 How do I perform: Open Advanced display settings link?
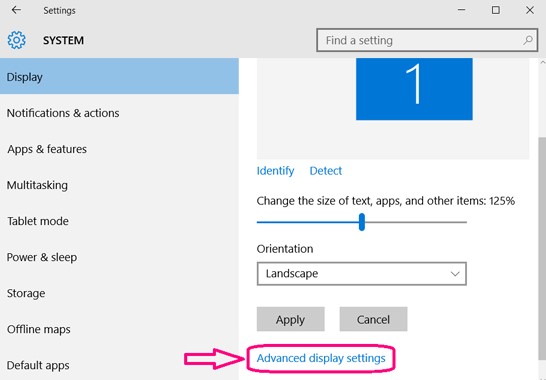click(x=321, y=358)
